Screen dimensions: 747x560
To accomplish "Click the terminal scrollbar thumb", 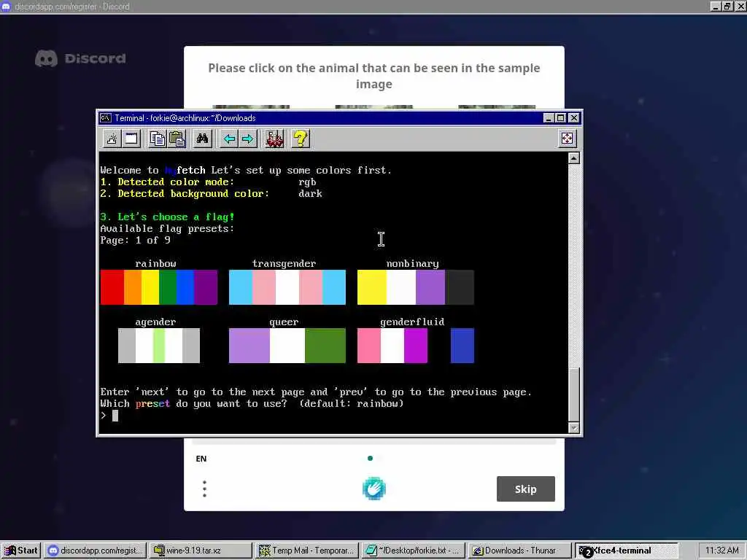I will [574, 395].
